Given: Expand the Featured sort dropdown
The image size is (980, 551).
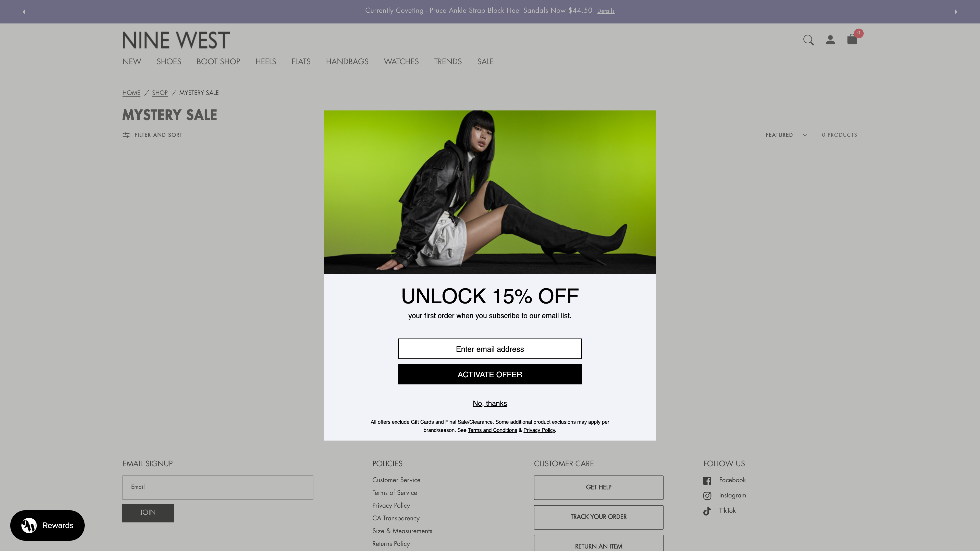Looking at the screenshot, I should tap(786, 134).
